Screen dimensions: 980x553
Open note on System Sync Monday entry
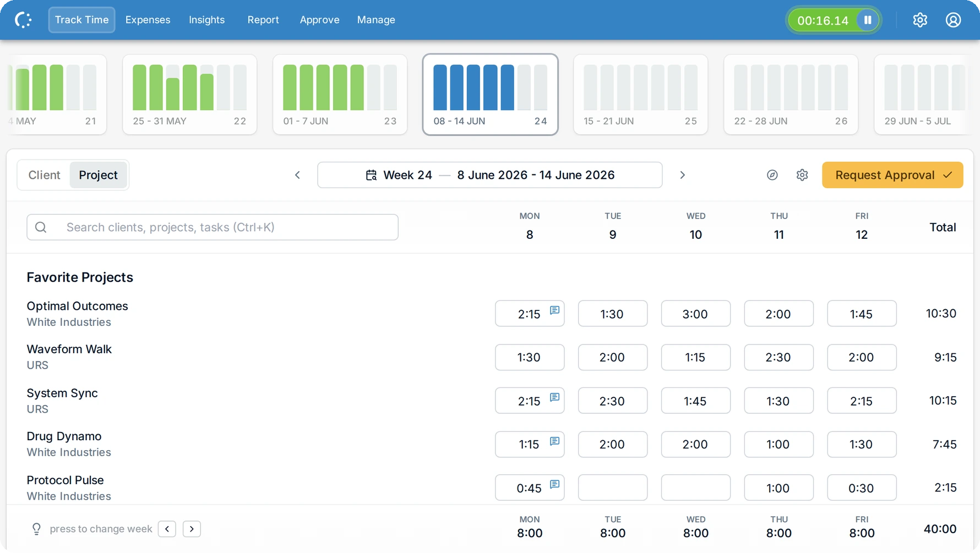click(554, 397)
